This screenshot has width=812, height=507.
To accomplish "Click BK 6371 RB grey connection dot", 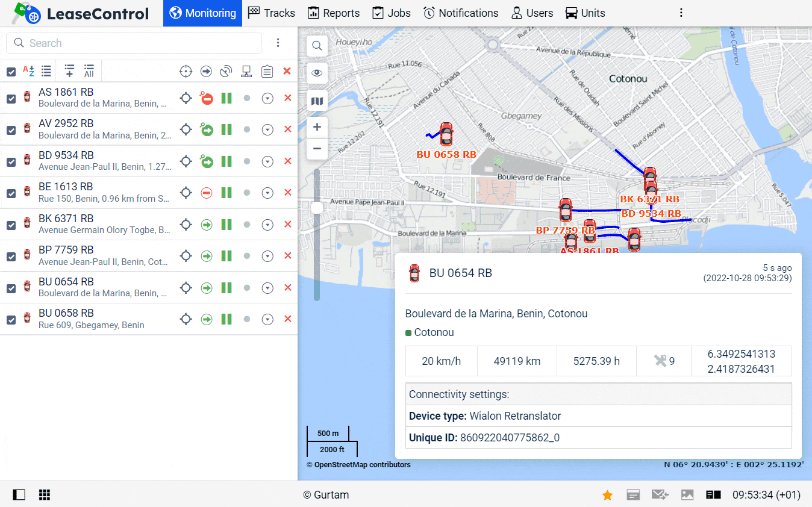I will tap(247, 225).
